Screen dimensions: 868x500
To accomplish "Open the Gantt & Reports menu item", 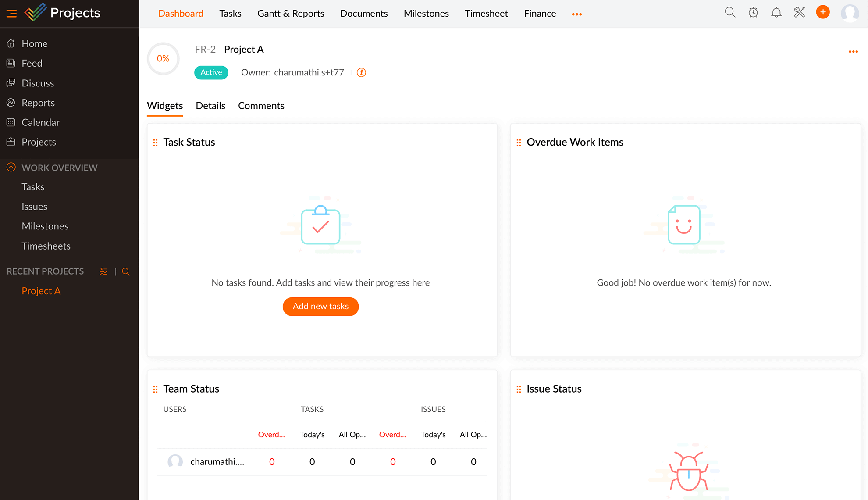I will 289,13.
